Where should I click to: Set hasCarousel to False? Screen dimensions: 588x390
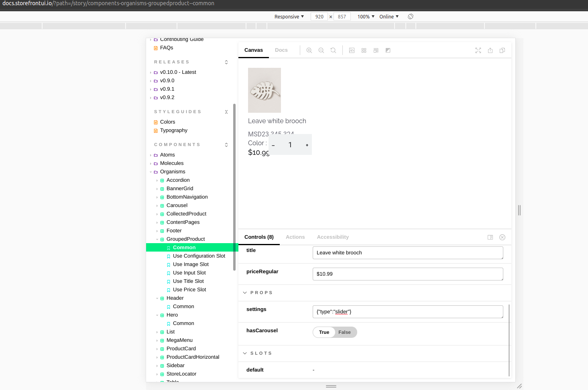344,332
